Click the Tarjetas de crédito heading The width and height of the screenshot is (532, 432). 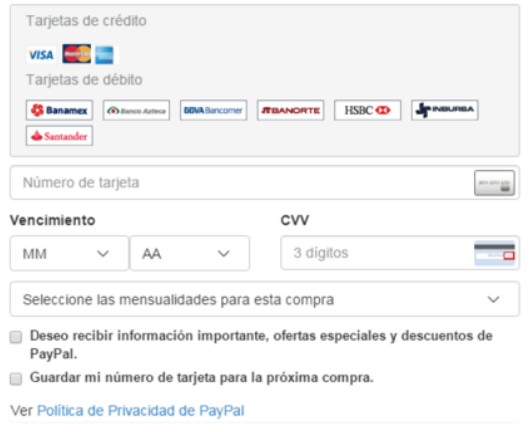[86, 21]
